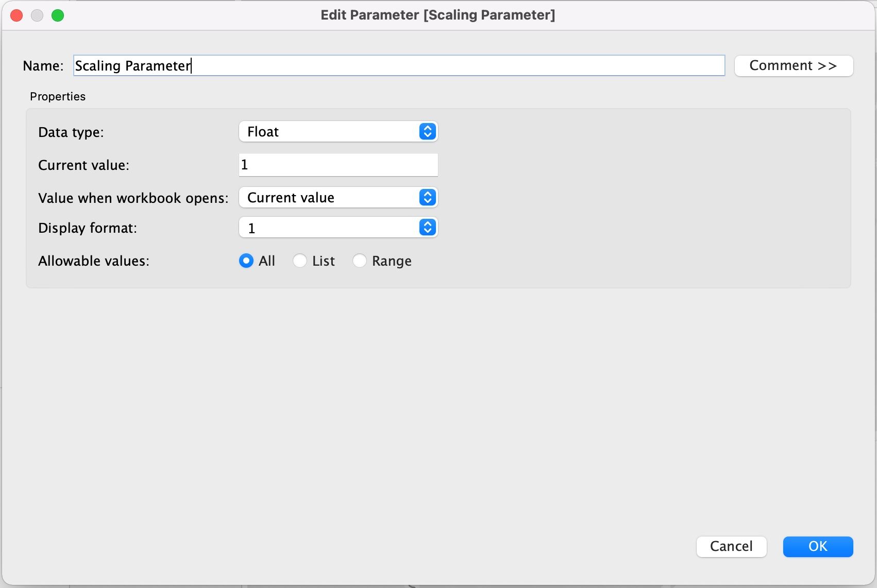
Task: Click the Properties group label
Action: point(58,97)
